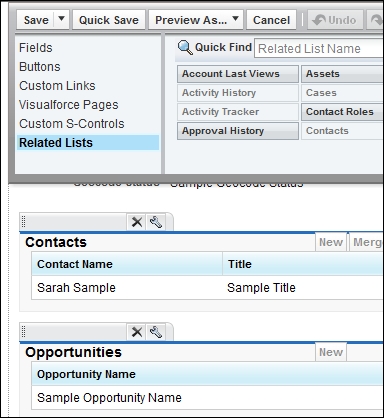Grab the Contacts related list drag handle
Image resolution: width=384 pixels, height=418 pixels.
[24, 221]
